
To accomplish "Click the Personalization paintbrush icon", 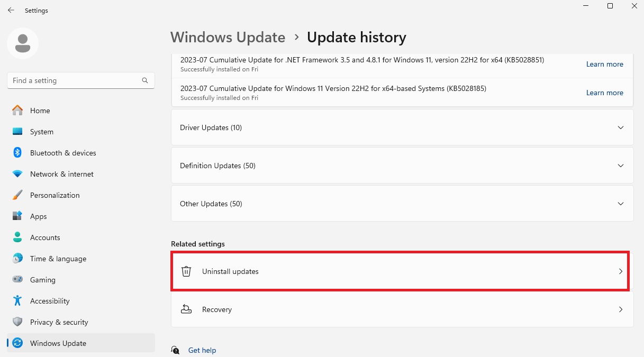I will pos(17,195).
